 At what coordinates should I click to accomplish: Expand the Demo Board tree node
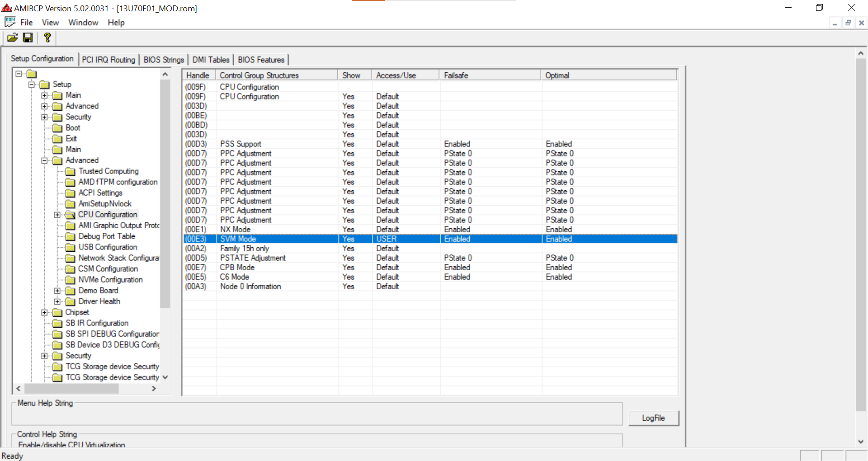pos(57,291)
